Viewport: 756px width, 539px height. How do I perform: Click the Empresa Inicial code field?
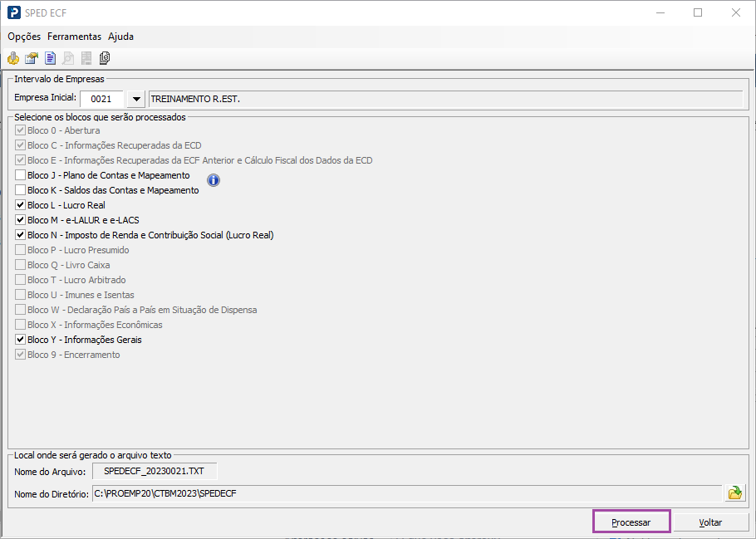tap(101, 99)
